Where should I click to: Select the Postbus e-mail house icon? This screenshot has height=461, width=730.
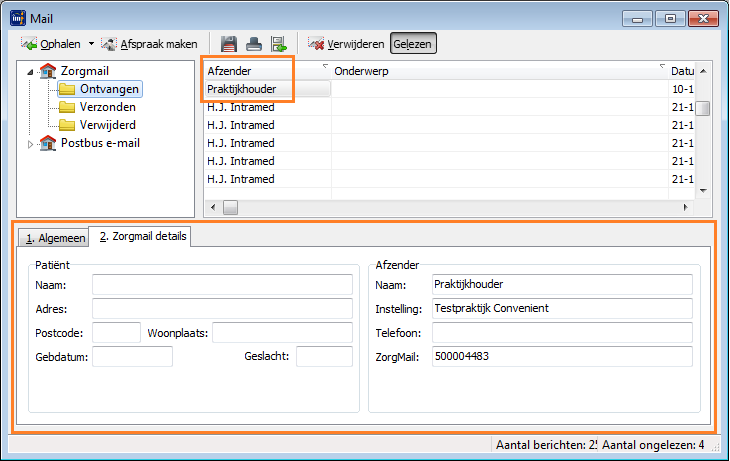click(47, 143)
